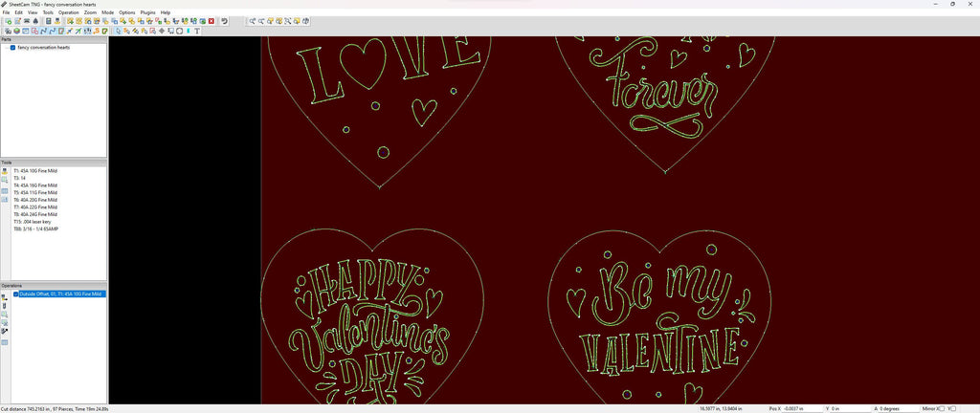The height and width of the screenshot is (413, 980).
Task: Click the Be my Valentine heart design
Action: point(659,318)
